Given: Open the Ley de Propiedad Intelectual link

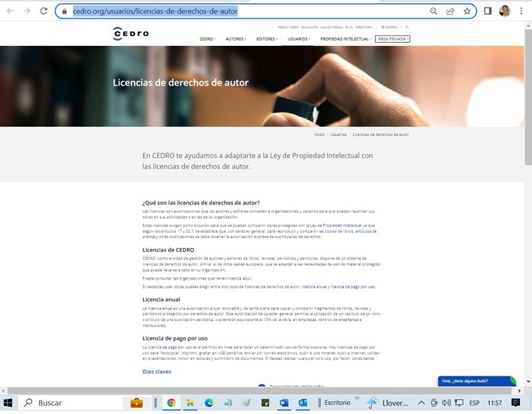Looking at the screenshot, I should [x=336, y=225].
